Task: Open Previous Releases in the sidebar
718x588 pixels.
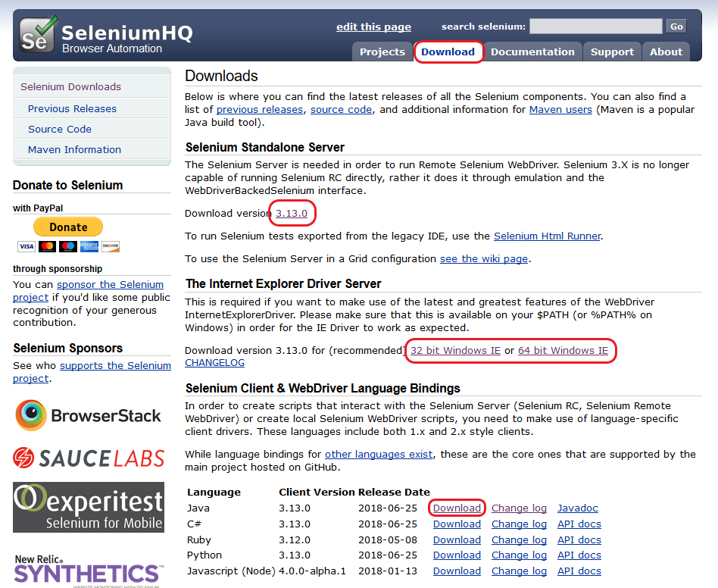Action: pos(73,108)
